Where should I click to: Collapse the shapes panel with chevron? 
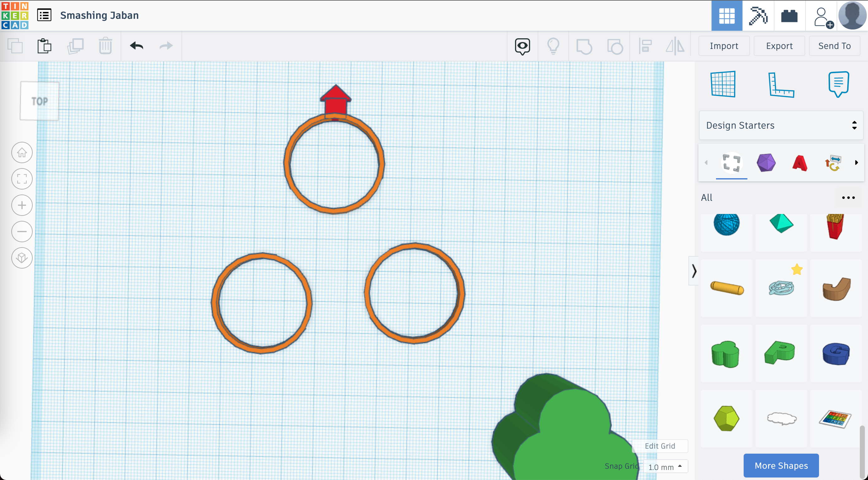[694, 271]
